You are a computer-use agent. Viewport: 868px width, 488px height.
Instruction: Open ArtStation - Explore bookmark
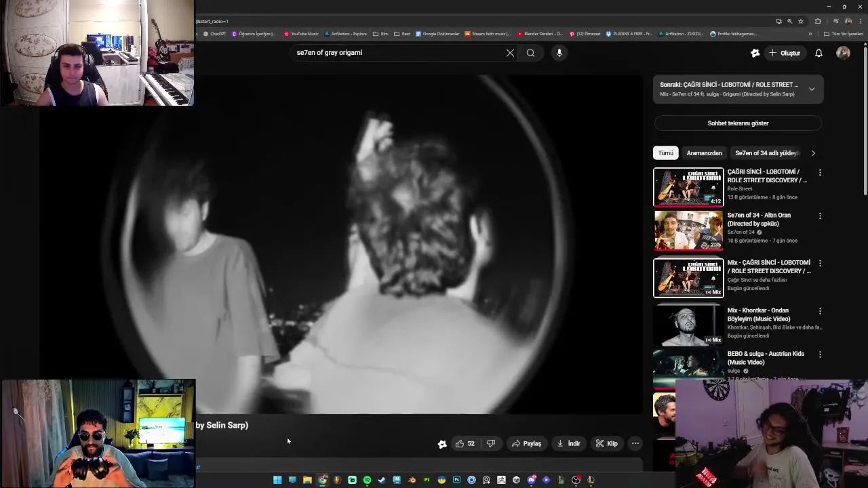click(346, 34)
